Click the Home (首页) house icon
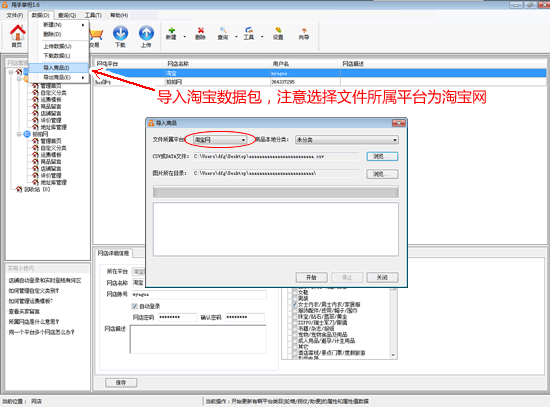Image resolution: width=550 pixels, height=407 pixels. coord(17,33)
